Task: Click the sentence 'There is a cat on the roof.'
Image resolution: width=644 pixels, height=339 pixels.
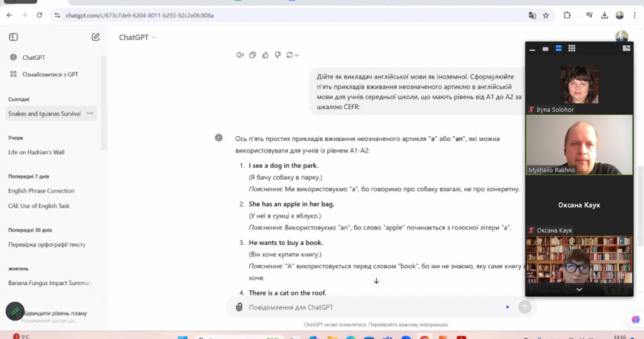Action: [288, 293]
